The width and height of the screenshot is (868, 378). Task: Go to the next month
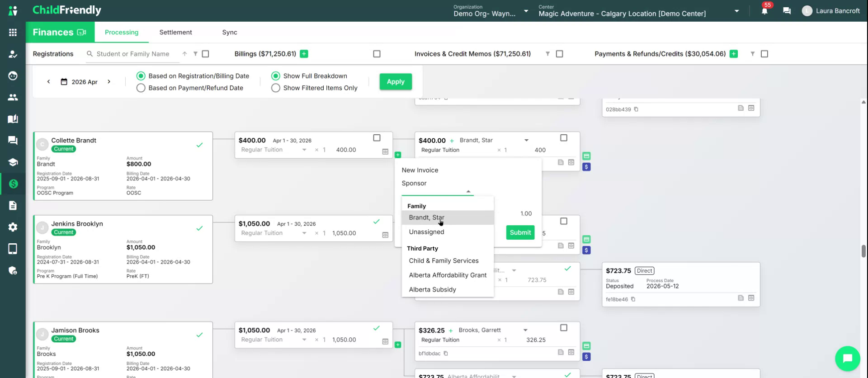pyautogui.click(x=109, y=82)
